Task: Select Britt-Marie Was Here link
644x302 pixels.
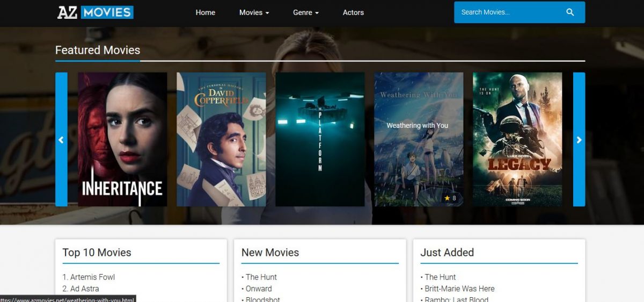Action: 459,289
